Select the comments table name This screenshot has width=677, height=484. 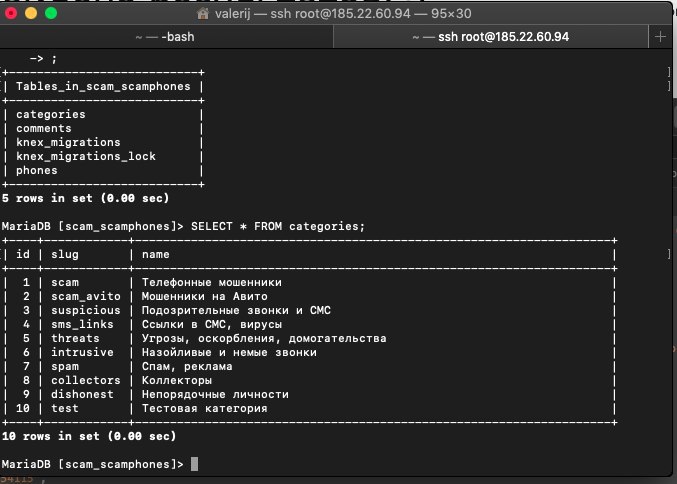click(x=44, y=128)
